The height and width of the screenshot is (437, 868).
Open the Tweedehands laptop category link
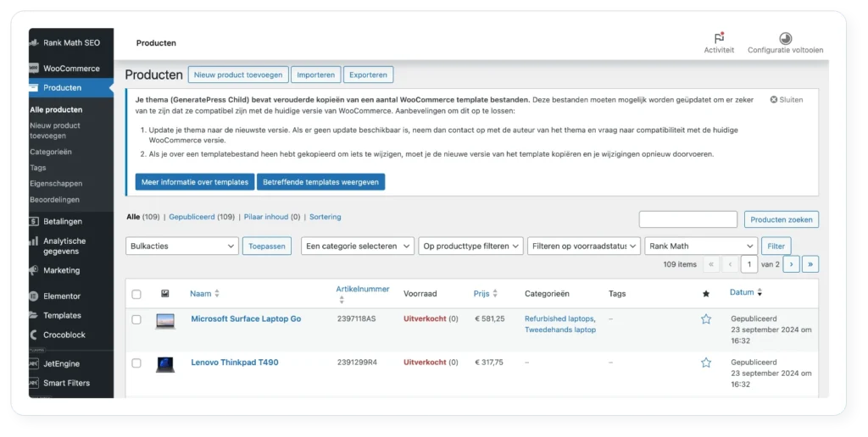point(560,329)
